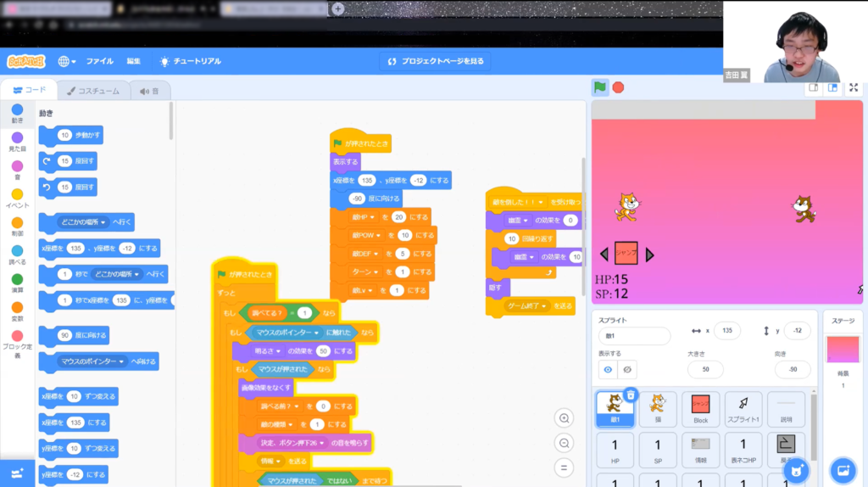
Task: Edit the sprite y coordinate field
Action: (x=798, y=331)
